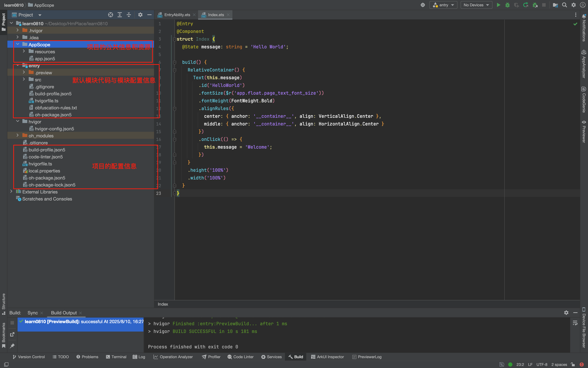Open Notifications bell in right sidebar
This screenshot has width=588, height=368.
(x=584, y=28)
